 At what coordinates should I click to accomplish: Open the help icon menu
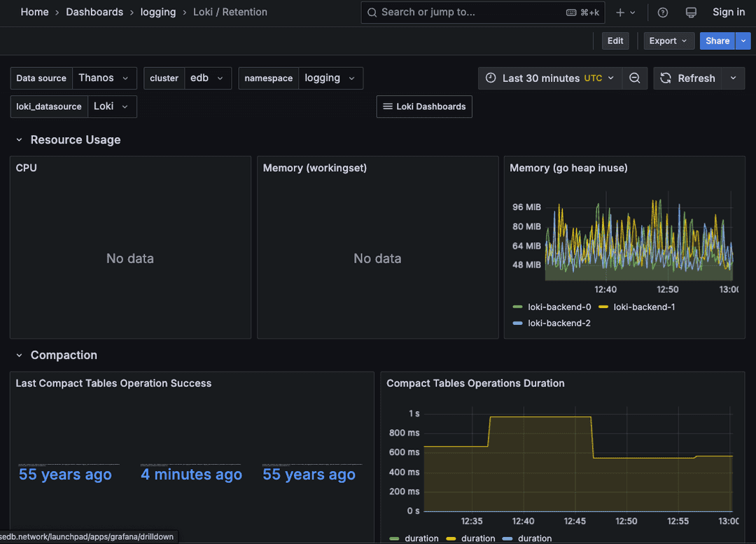click(662, 12)
